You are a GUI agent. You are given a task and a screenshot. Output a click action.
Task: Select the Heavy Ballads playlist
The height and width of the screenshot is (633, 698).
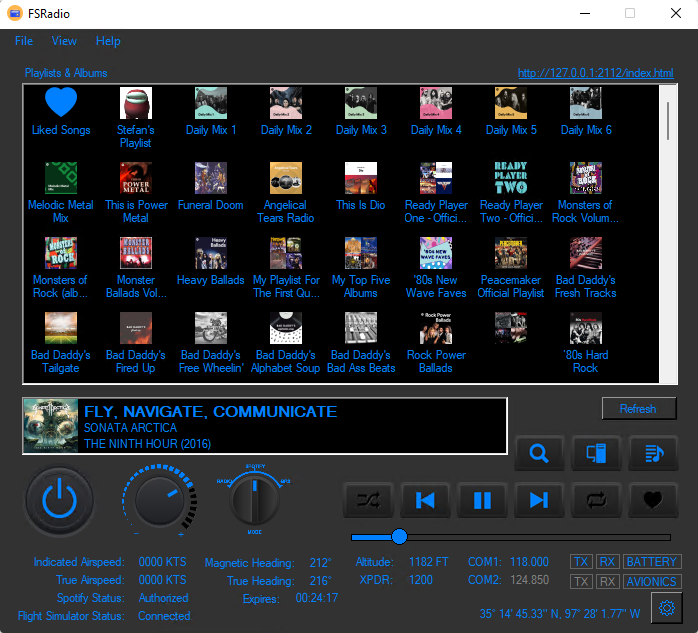[210, 262]
